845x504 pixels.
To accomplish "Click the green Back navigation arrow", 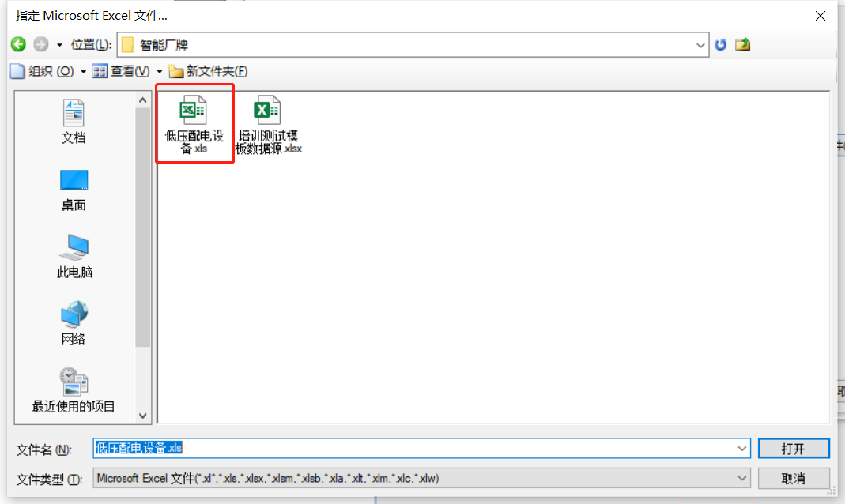I will (18, 45).
